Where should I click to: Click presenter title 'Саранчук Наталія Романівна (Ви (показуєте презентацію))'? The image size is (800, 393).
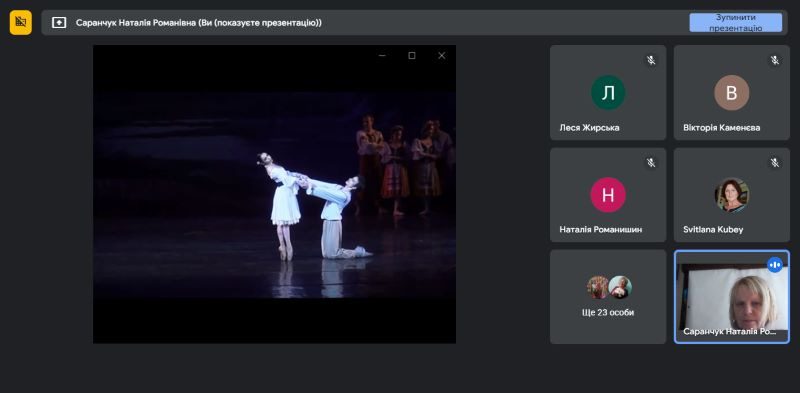click(x=199, y=23)
